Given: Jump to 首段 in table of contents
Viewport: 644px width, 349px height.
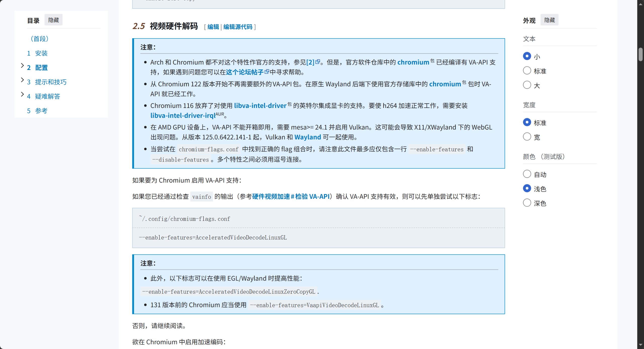Looking at the screenshot, I should [x=39, y=39].
